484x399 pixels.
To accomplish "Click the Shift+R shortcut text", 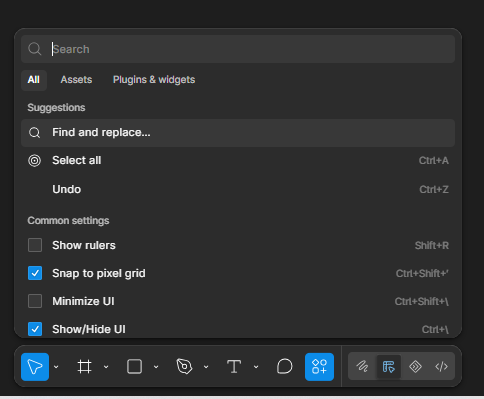I will (x=432, y=245).
